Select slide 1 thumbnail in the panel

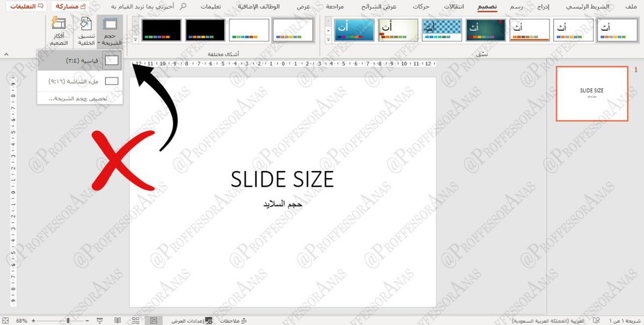[592, 94]
